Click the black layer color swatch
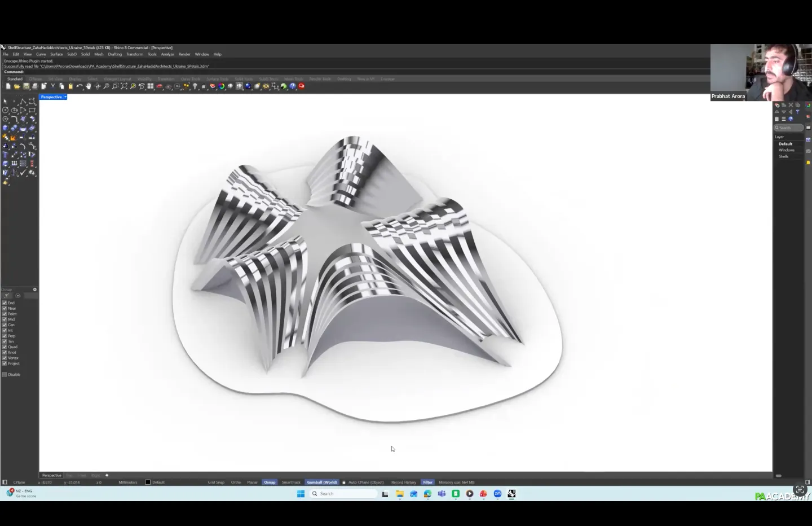The image size is (812, 526). [148, 483]
